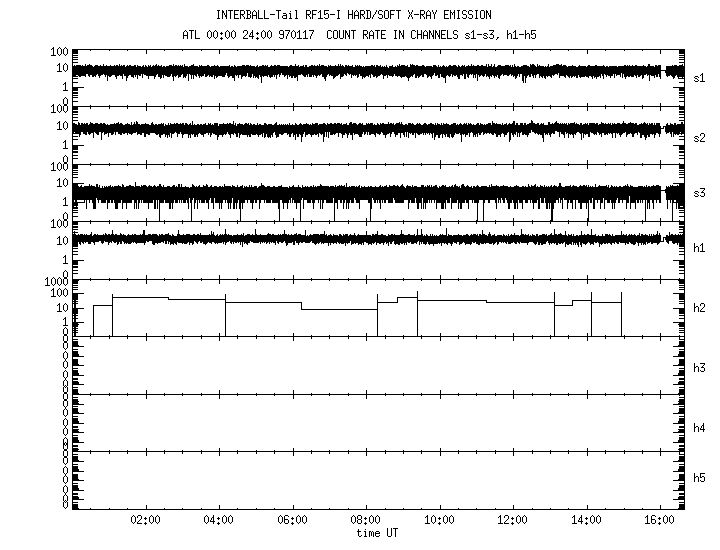
Task: Click the h4 channel label
Action: tap(699, 428)
